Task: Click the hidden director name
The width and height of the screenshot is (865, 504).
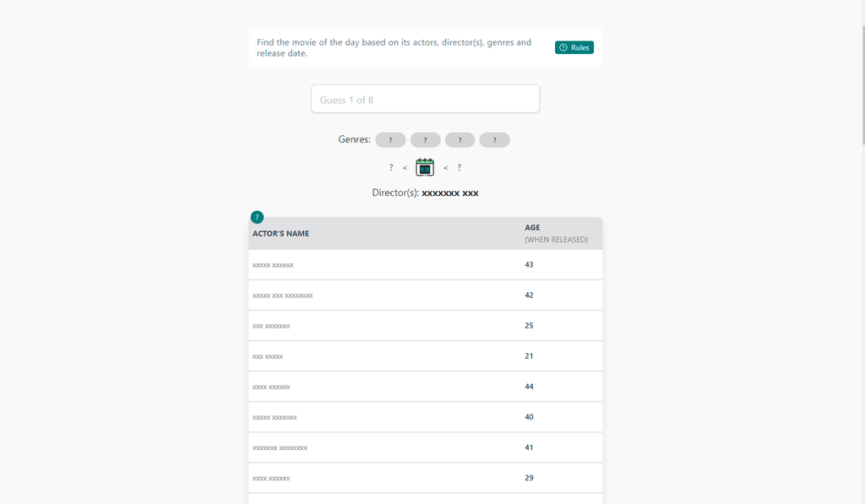Action: tap(449, 193)
